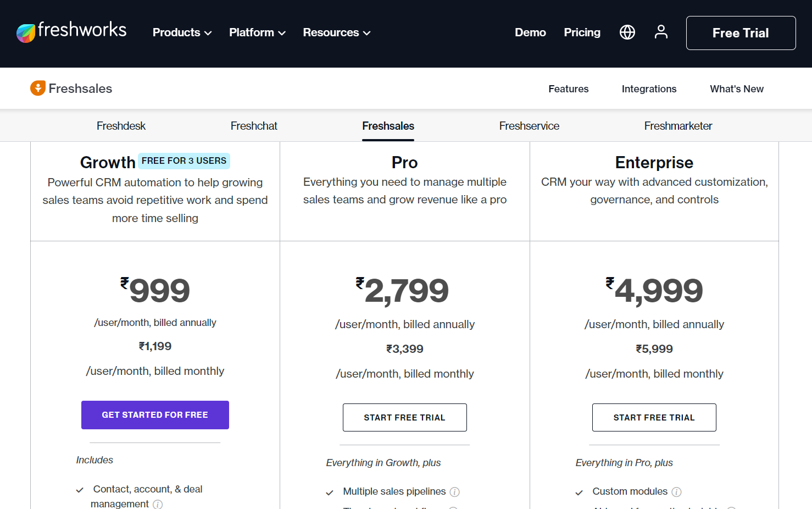Expand the Products menu
Viewport: 812px width, 509px height.
click(x=182, y=32)
